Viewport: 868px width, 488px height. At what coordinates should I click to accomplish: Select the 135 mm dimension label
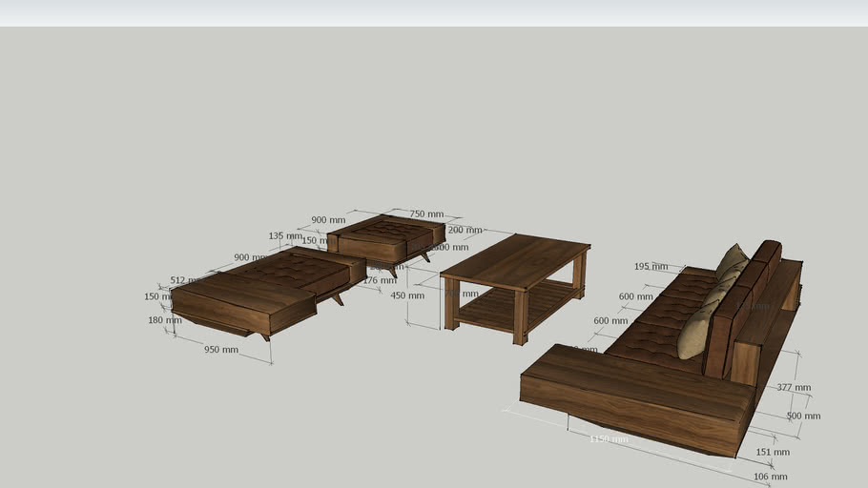[284, 235]
